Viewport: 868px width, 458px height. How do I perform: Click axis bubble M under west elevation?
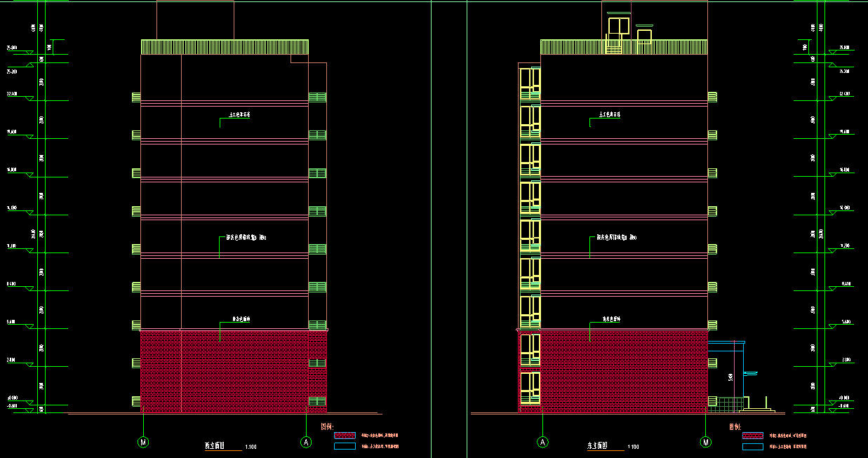[x=144, y=442]
